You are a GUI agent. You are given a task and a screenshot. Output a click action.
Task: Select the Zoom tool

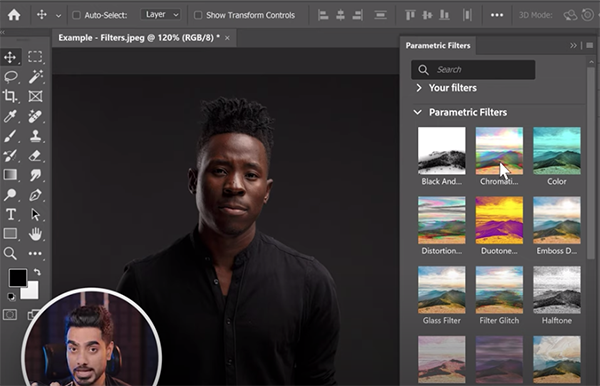coord(10,253)
